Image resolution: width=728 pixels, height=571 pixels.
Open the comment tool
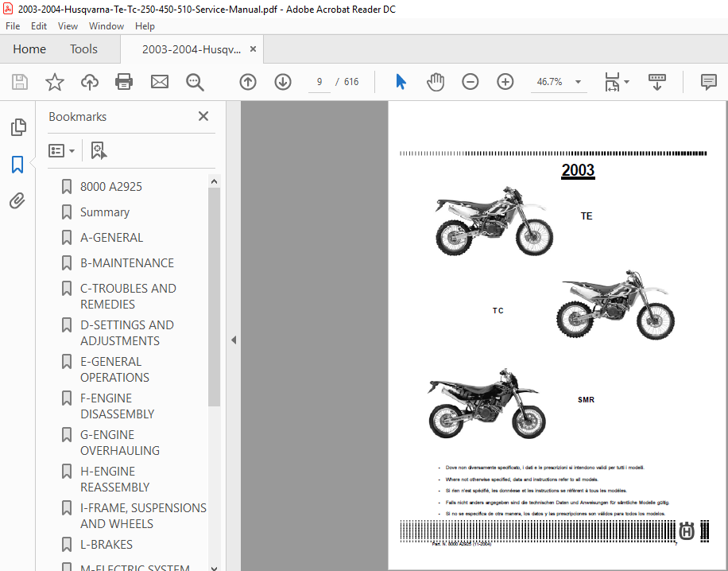click(708, 82)
